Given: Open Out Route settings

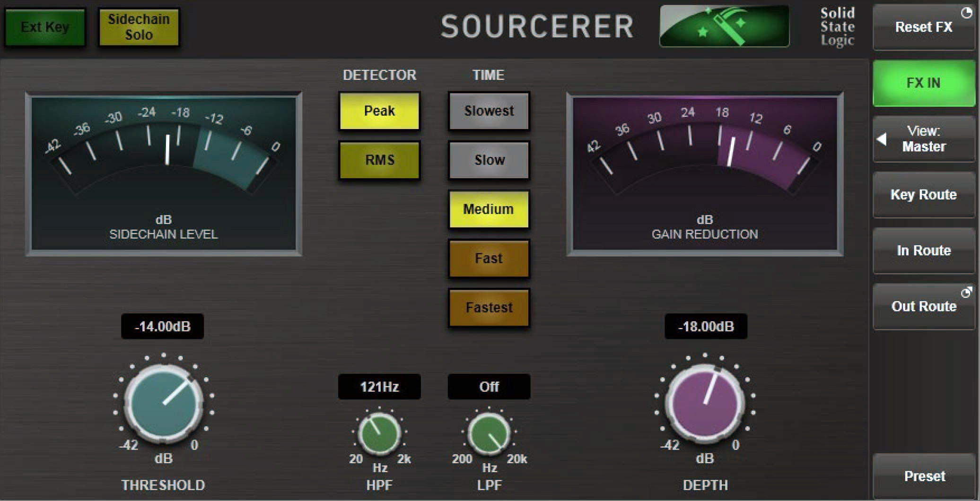Looking at the screenshot, I should (924, 306).
